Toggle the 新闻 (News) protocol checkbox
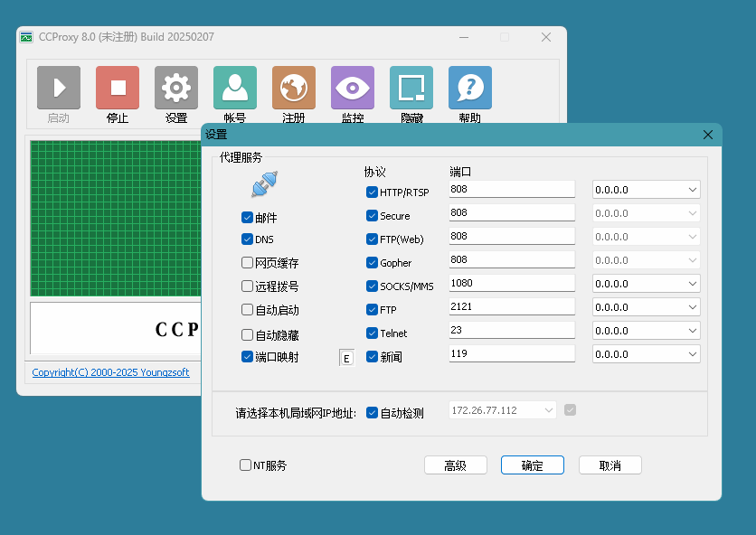This screenshot has width=756, height=535. coord(372,357)
